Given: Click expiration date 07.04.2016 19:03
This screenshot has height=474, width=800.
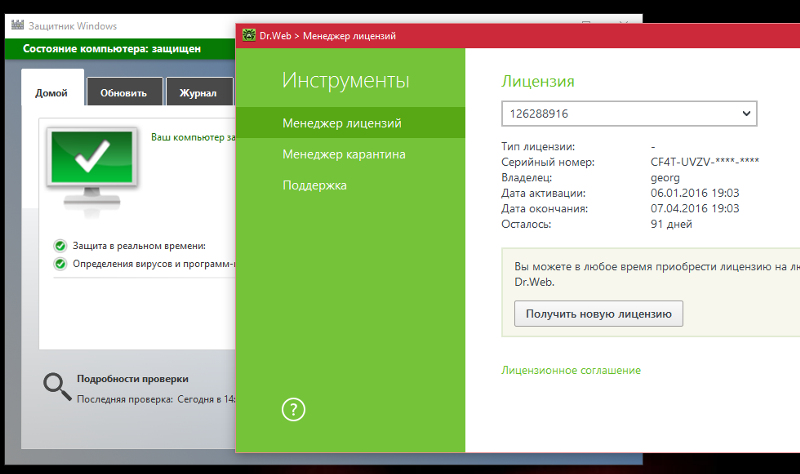Looking at the screenshot, I should (694, 208).
